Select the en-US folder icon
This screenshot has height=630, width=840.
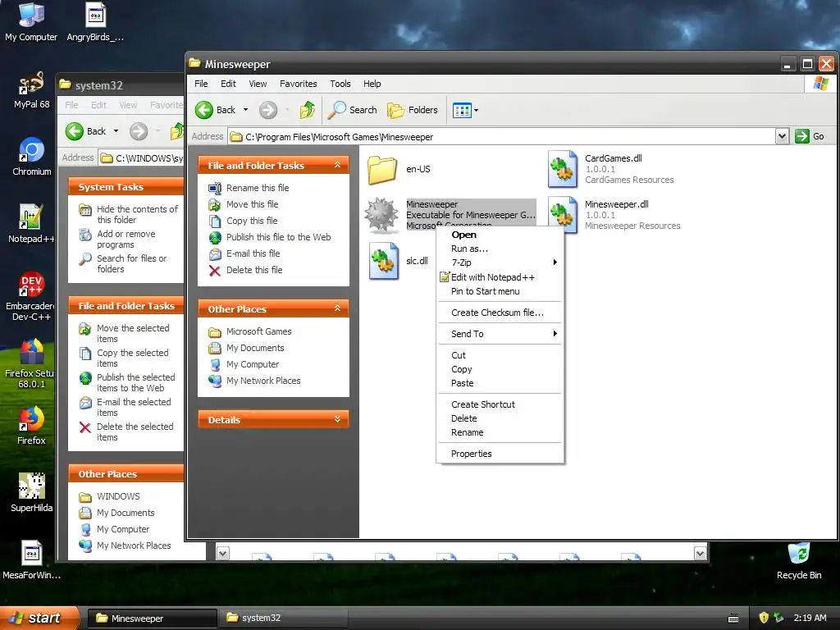pos(382,169)
